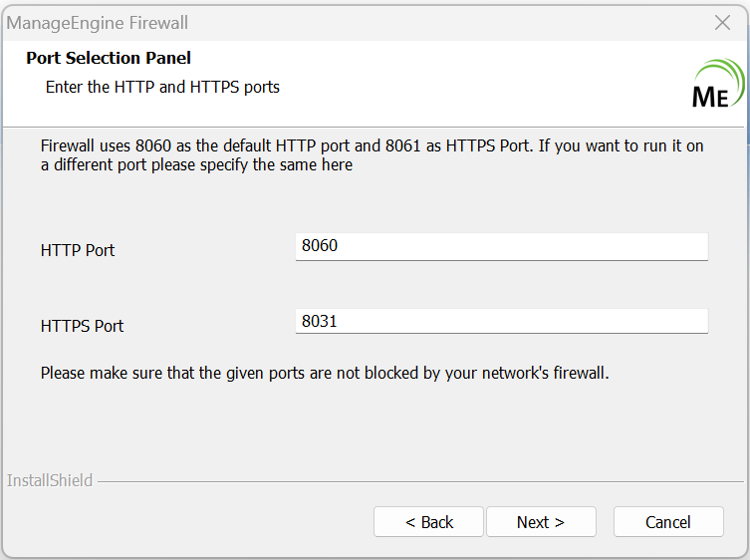Click the InstallShield label text
Image resolution: width=750 pixels, height=560 pixels.
50,480
